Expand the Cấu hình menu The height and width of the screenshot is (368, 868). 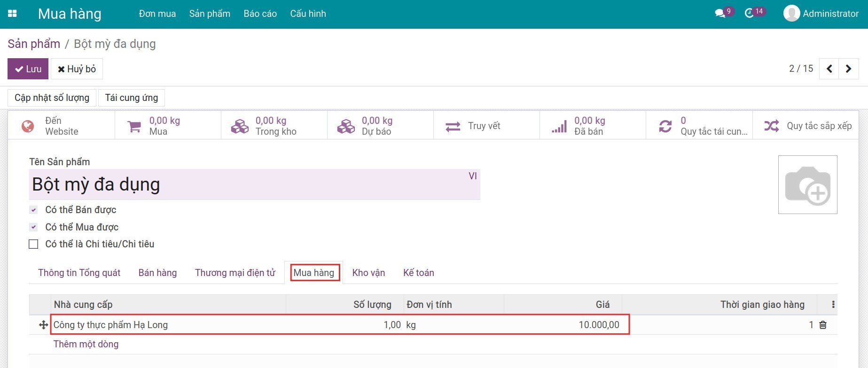point(308,14)
